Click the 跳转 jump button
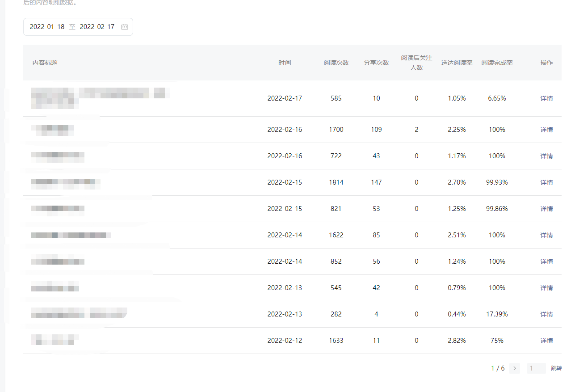Image resolution: width=575 pixels, height=392 pixels. point(556,368)
